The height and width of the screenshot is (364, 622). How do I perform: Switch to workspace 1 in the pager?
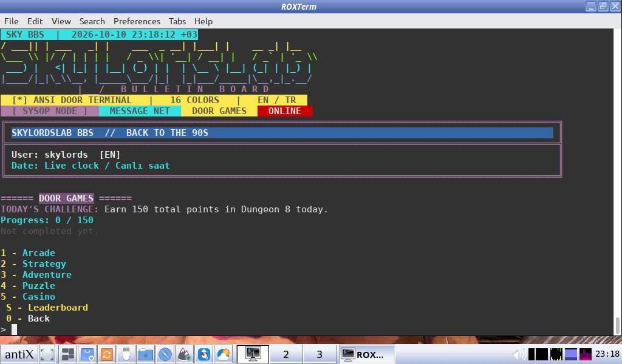pos(253,354)
